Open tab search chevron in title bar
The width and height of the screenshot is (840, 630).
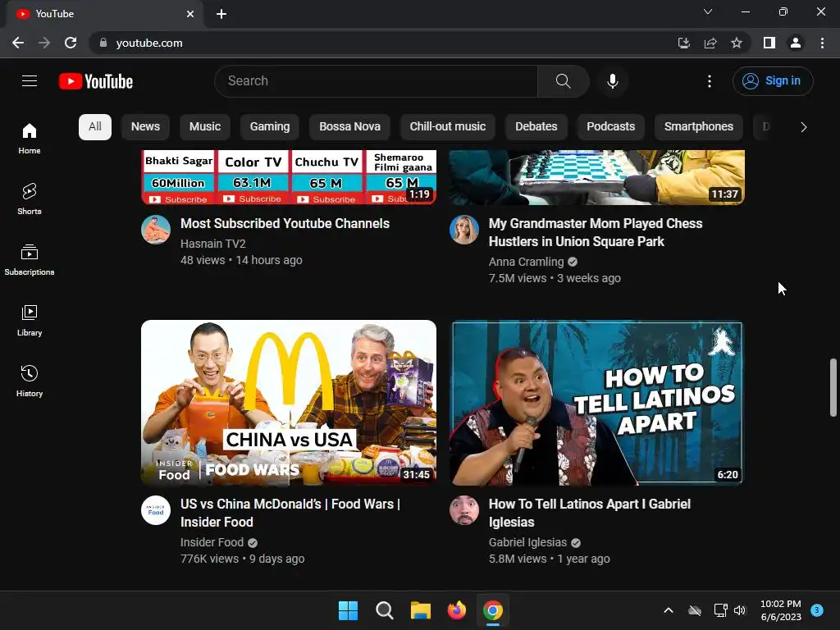(x=708, y=11)
